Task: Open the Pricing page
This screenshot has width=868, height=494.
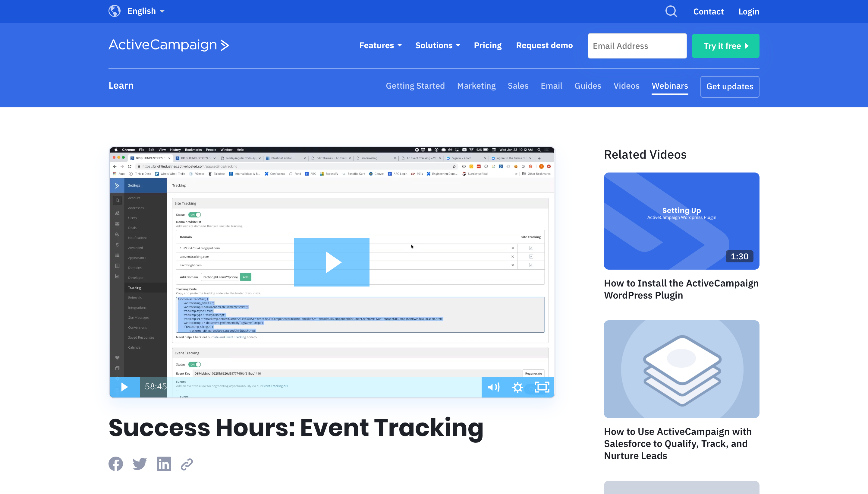Action: coord(488,46)
